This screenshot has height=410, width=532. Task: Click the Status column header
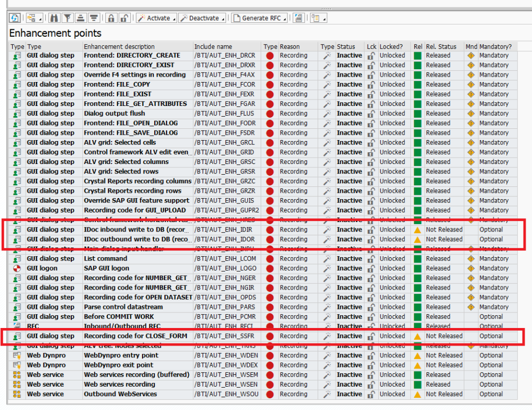pyautogui.click(x=345, y=46)
